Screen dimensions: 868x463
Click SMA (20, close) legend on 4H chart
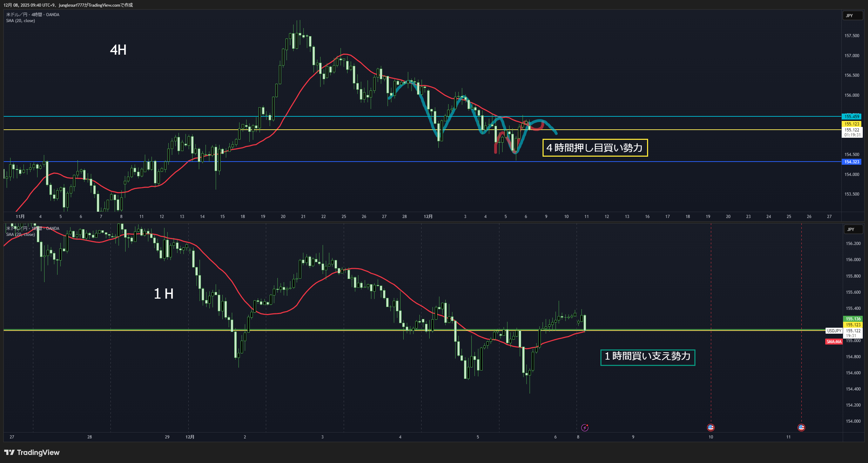point(20,21)
